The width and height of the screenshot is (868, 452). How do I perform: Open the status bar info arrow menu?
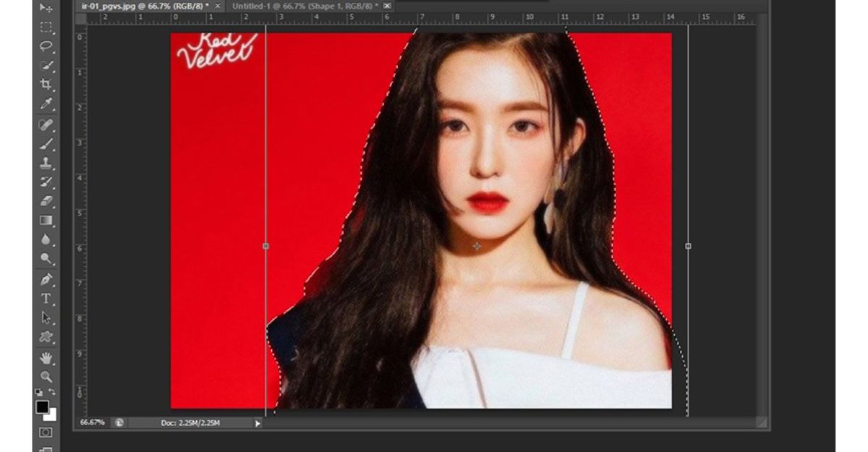click(x=258, y=423)
